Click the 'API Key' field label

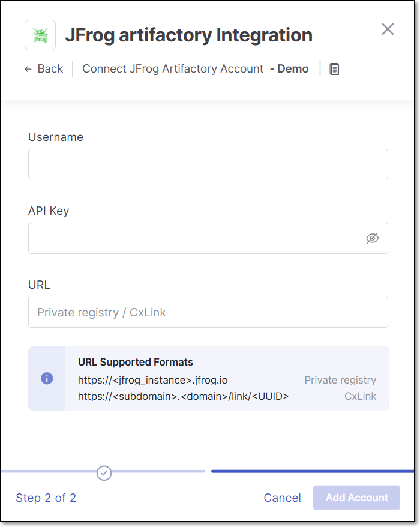(49, 211)
